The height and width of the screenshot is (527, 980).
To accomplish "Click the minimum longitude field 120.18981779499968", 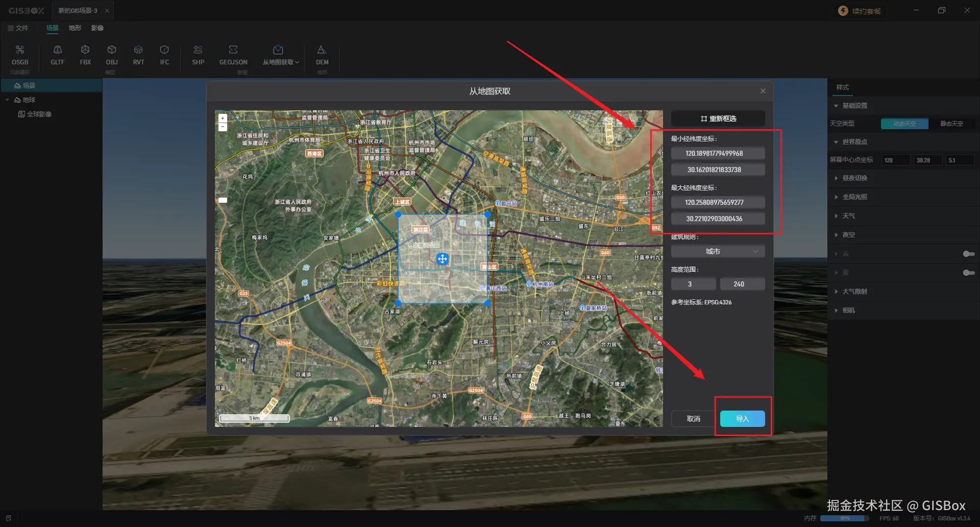I will pyautogui.click(x=718, y=153).
